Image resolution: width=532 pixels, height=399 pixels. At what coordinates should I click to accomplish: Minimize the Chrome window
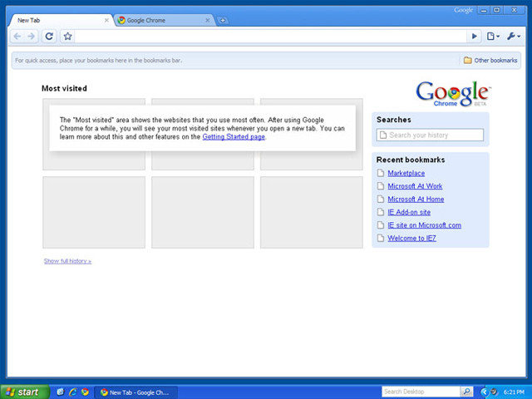[484, 10]
